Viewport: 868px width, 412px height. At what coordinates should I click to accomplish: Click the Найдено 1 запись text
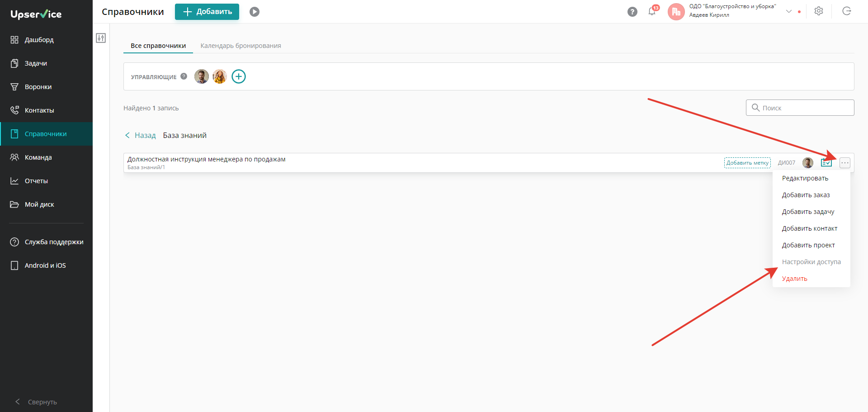pos(151,108)
